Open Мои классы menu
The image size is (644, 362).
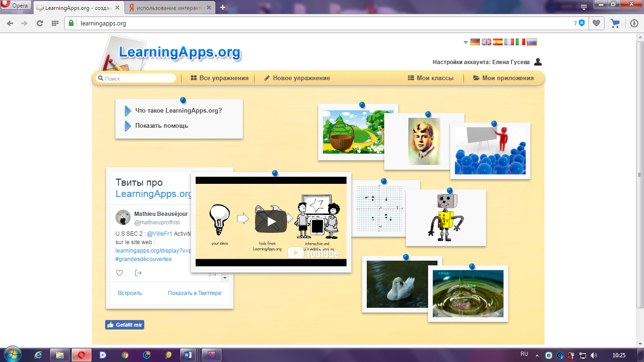coord(431,78)
